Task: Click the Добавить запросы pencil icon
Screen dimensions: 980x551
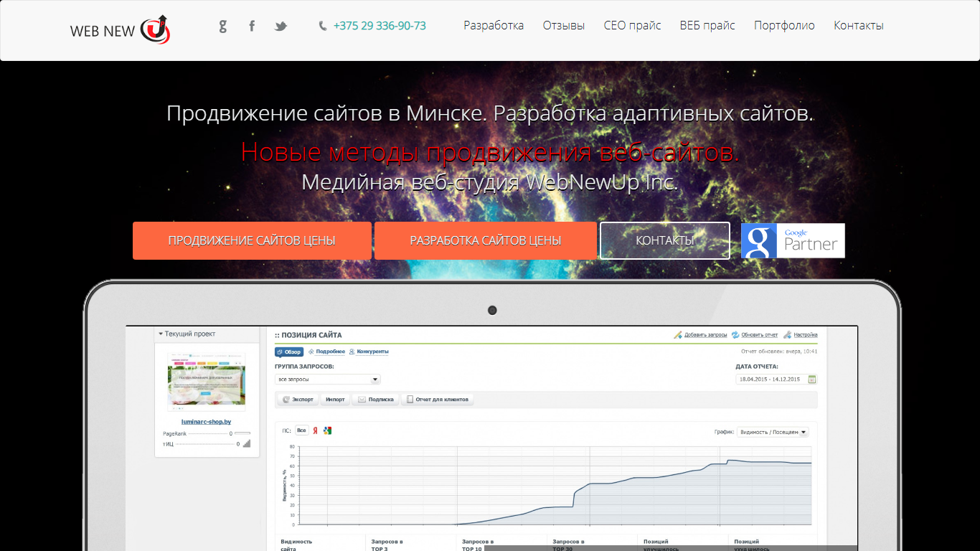Action: pos(677,335)
